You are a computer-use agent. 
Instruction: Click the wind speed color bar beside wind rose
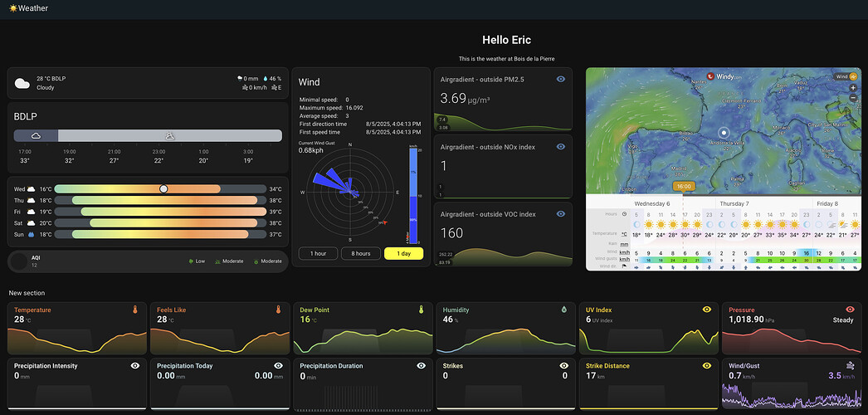[x=413, y=196]
